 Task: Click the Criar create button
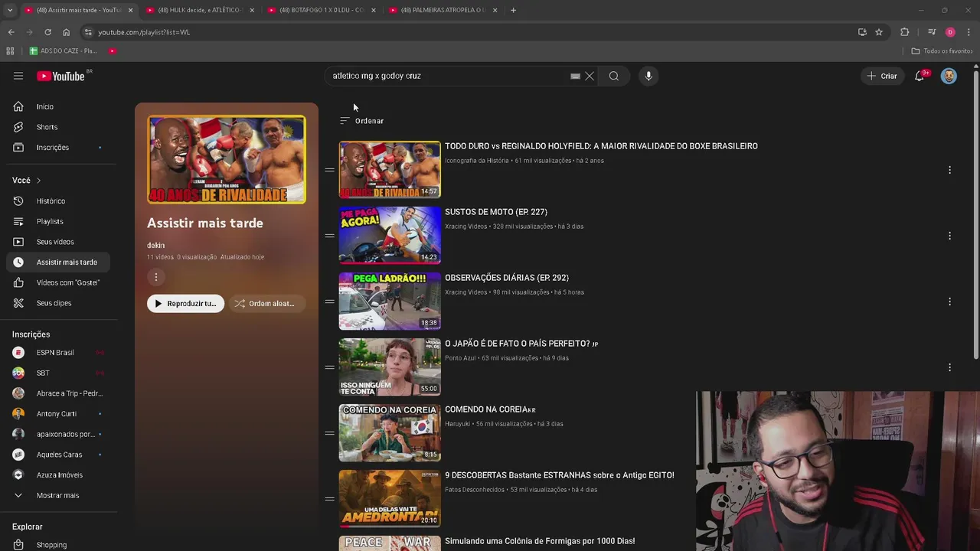(882, 76)
